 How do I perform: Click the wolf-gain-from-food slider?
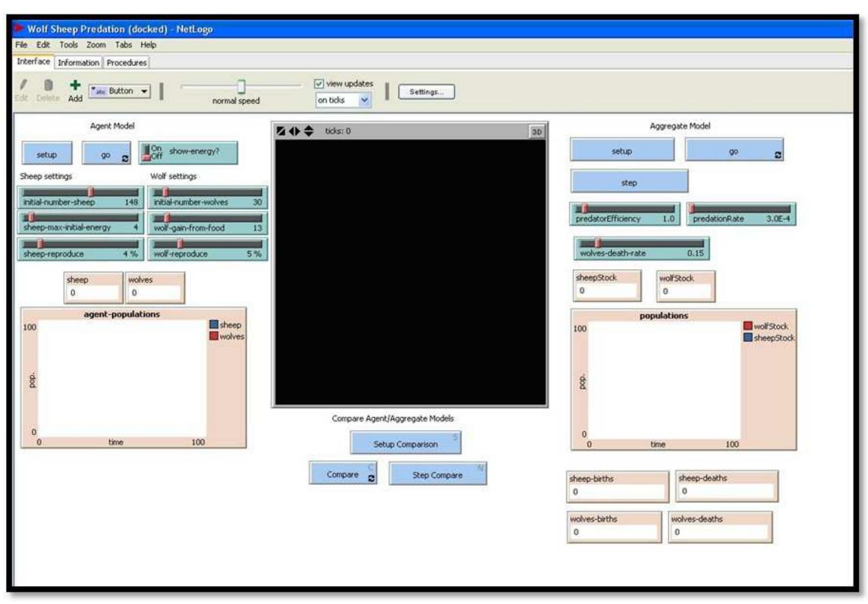click(207, 223)
